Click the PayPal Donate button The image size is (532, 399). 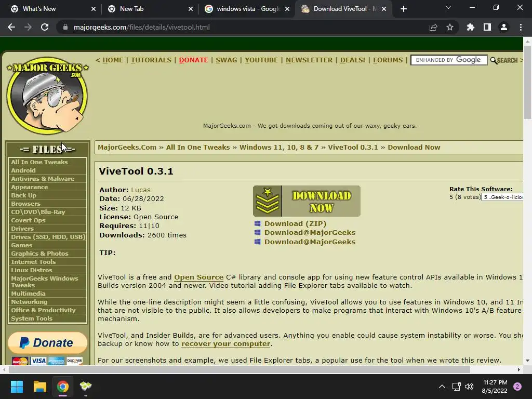coord(47,343)
